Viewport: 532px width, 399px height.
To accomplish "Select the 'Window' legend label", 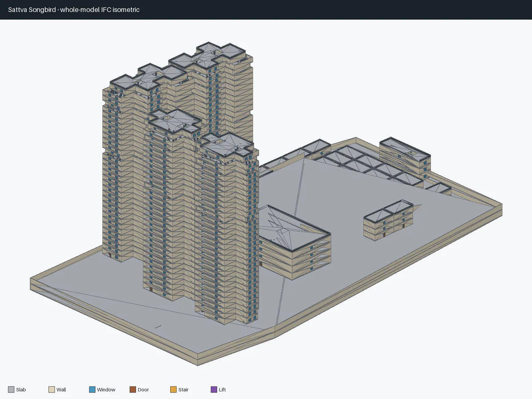I will [x=106, y=390].
